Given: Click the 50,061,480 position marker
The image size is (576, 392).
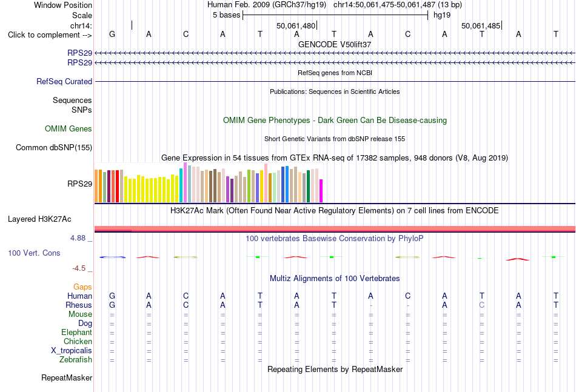Looking at the screenshot, I should click(296, 25).
